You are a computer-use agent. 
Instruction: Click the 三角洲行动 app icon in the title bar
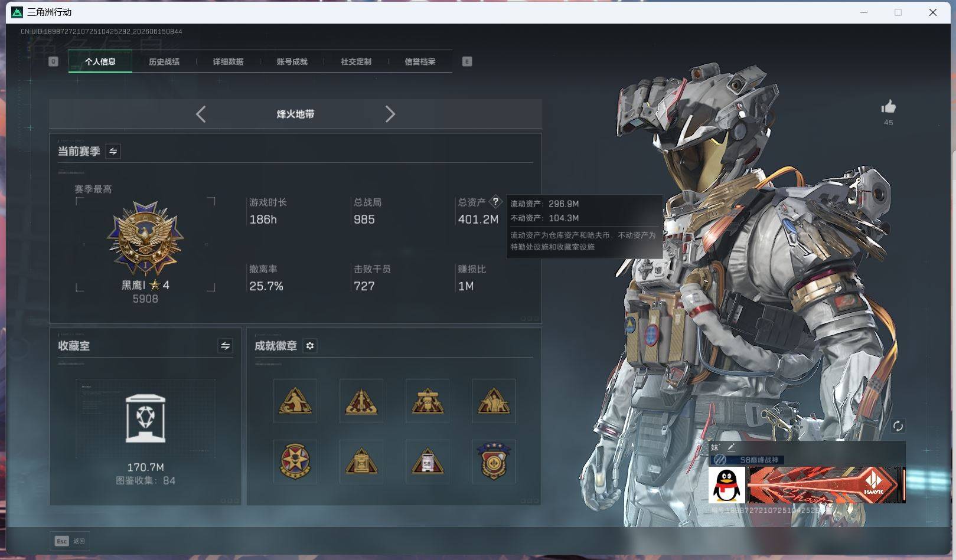[17, 12]
